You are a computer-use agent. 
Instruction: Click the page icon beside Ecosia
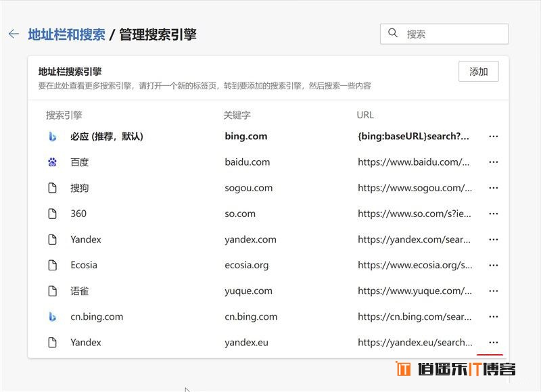pos(52,265)
